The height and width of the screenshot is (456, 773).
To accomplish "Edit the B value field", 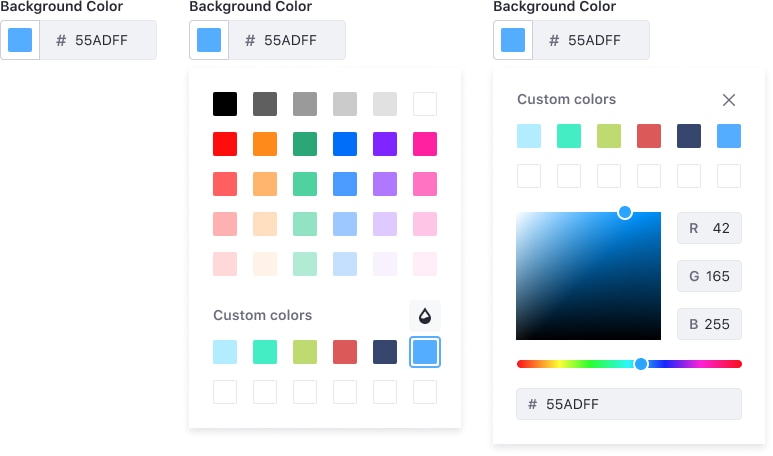I will click(710, 324).
